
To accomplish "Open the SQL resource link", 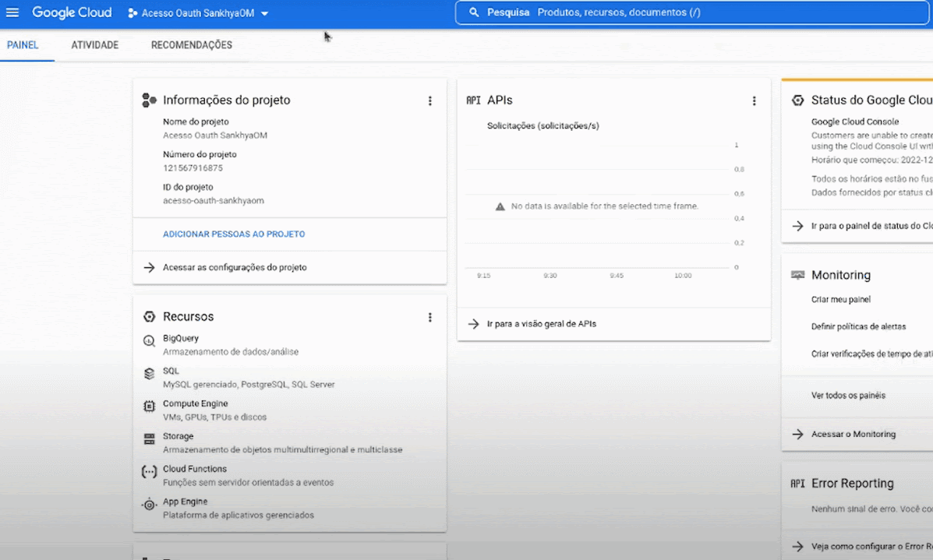I will (171, 371).
